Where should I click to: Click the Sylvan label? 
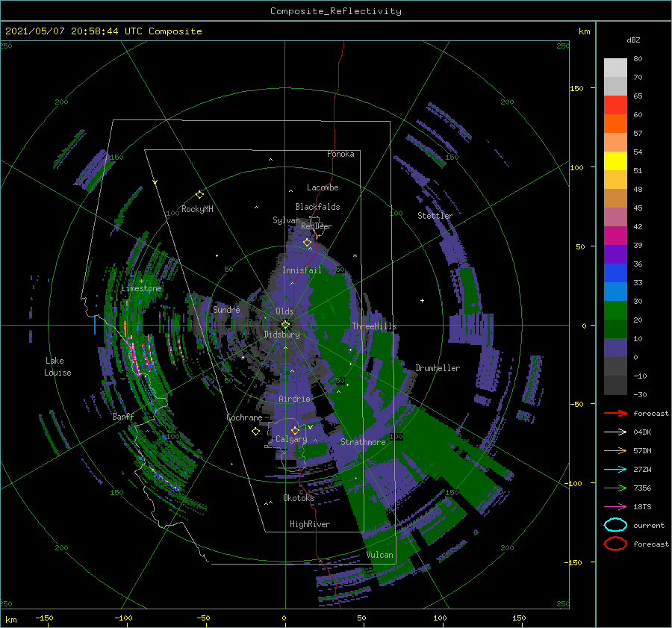coord(286,220)
